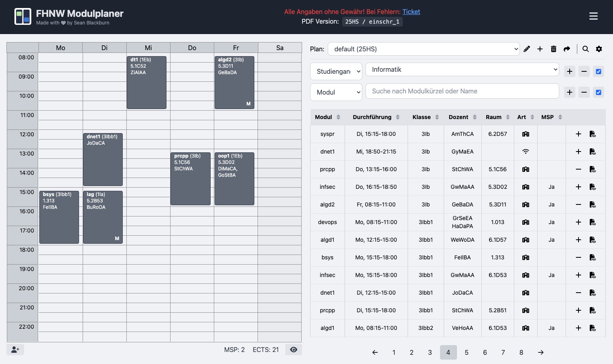Click the add-user icon below the timetable
This screenshot has width=613, height=364.
[x=15, y=350]
